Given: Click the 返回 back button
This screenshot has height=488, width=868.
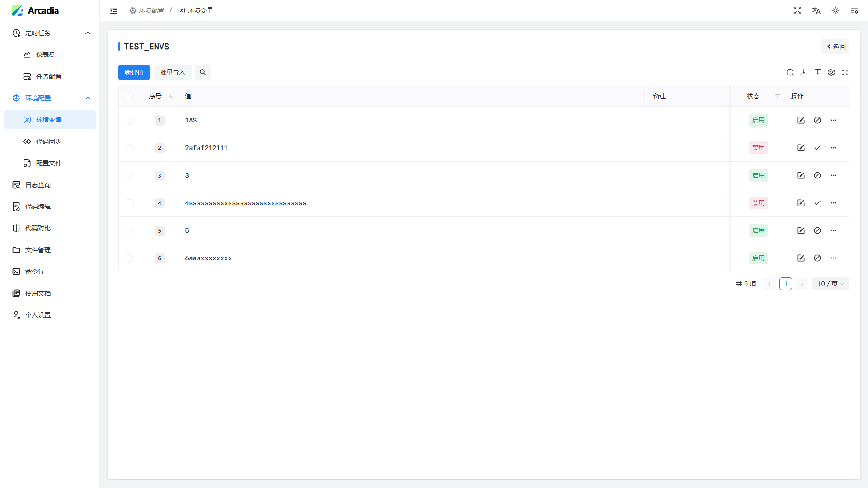Looking at the screenshot, I should pyautogui.click(x=836, y=47).
